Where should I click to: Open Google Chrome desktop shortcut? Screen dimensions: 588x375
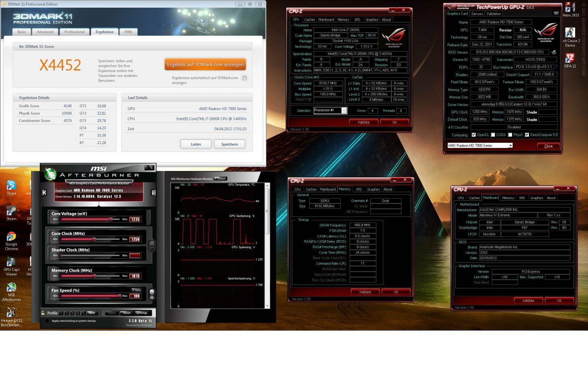11,241
